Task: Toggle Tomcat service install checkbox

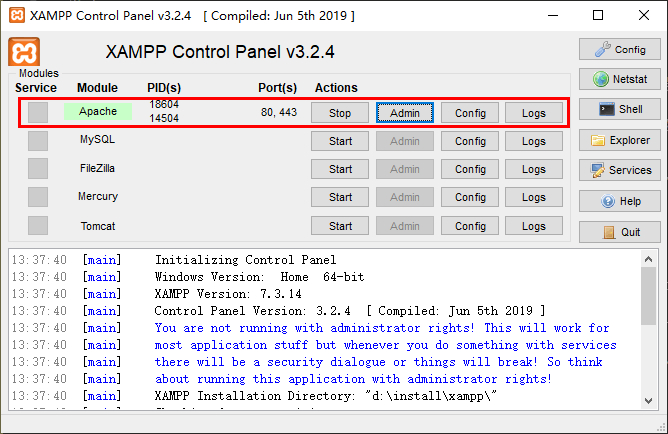Action: pos(38,225)
